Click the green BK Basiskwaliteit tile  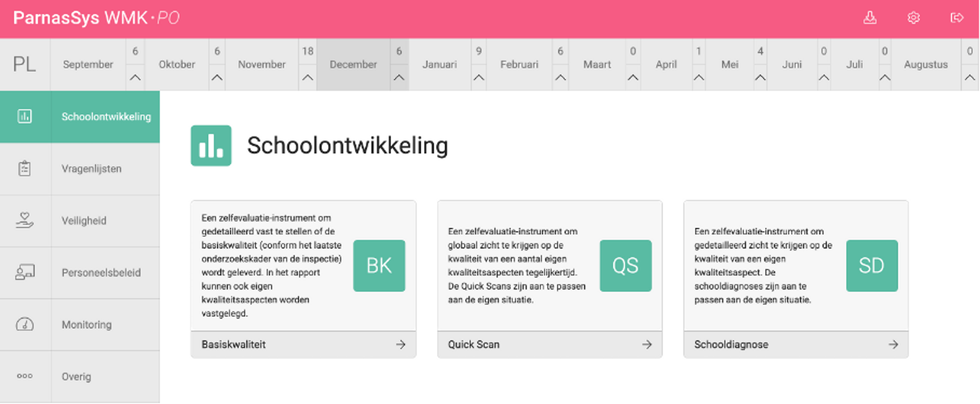click(x=379, y=265)
